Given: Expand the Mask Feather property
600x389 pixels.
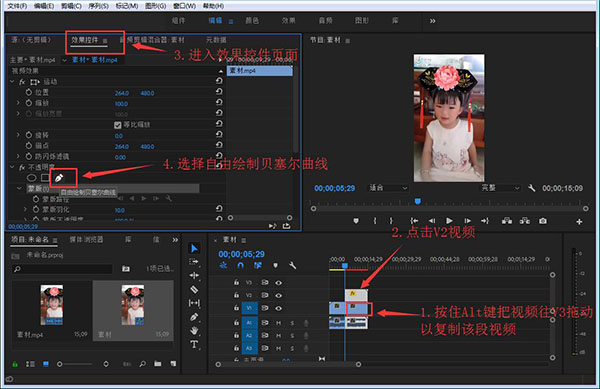Looking at the screenshot, I should pos(25,209).
